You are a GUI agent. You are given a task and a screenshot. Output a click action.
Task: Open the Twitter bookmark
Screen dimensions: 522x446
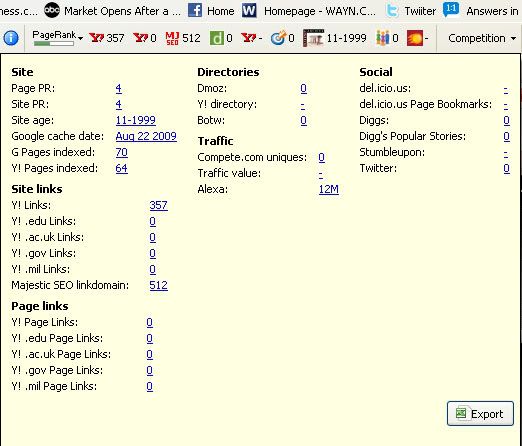tap(411, 11)
